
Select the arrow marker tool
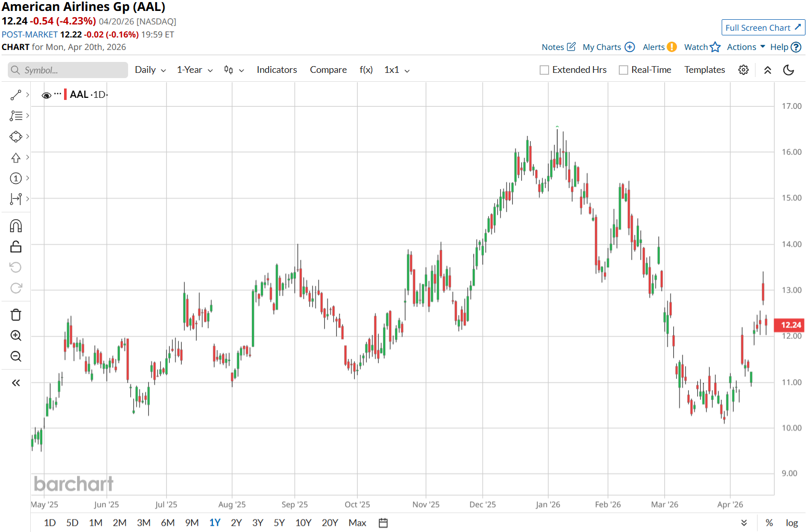16,157
